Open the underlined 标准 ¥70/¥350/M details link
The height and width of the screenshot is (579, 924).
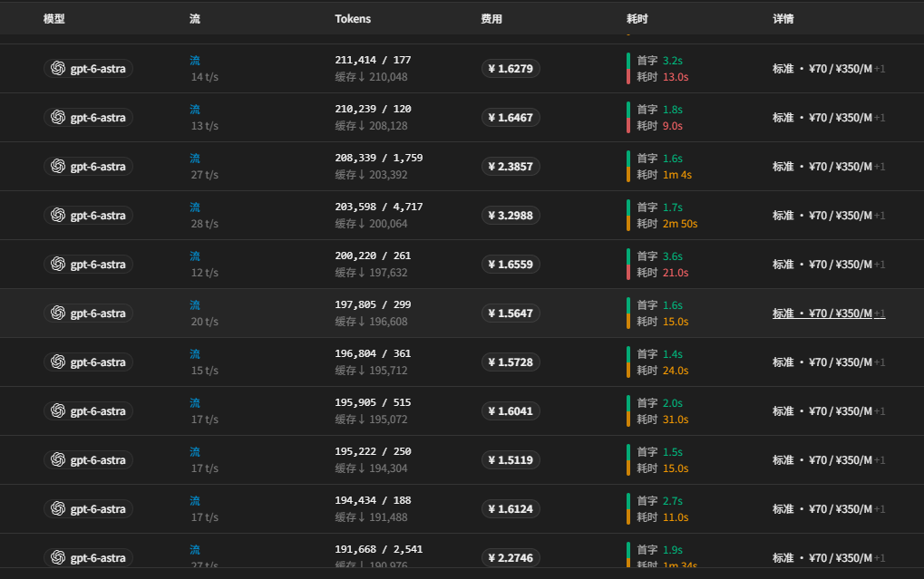coord(829,314)
